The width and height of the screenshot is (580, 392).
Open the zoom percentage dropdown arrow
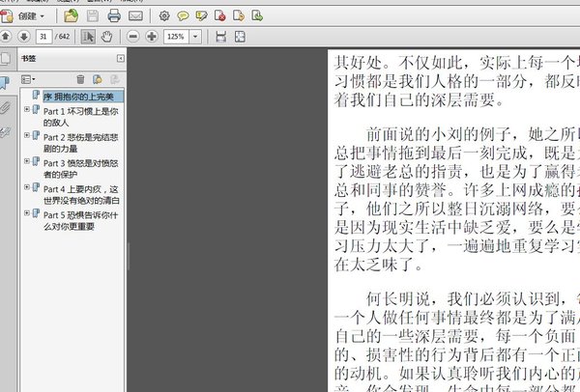pyautogui.click(x=195, y=37)
